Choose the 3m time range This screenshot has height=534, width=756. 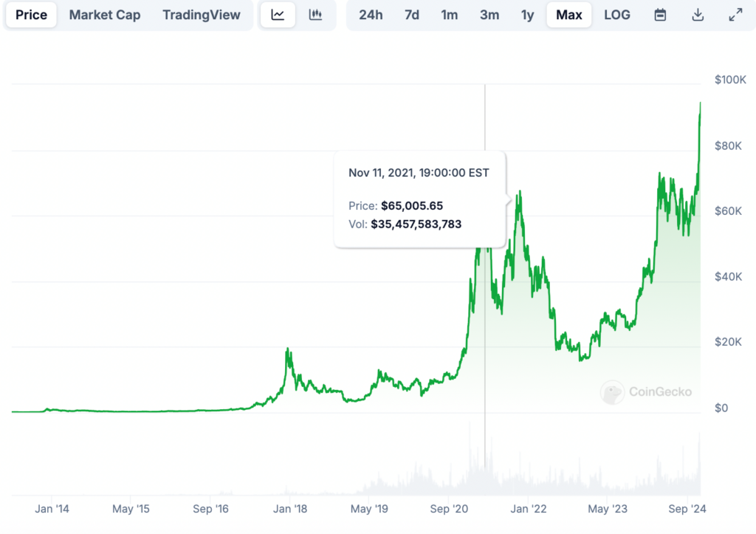(x=489, y=15)
